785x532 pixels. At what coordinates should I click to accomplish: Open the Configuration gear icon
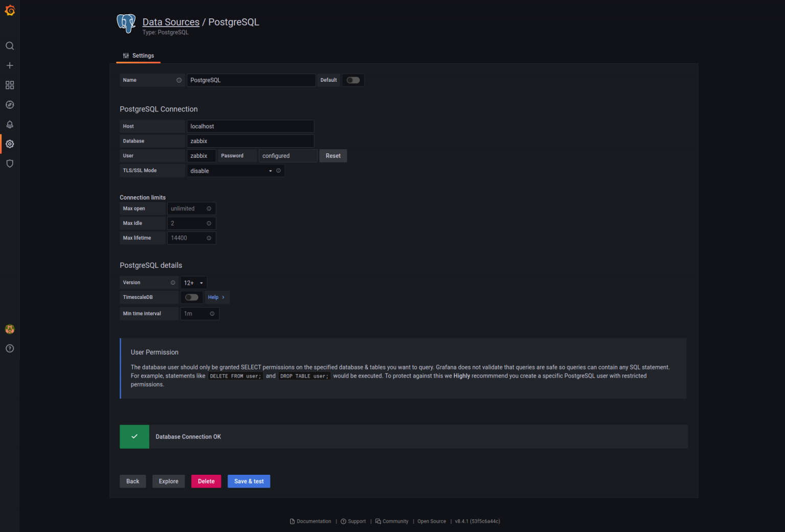(10, 144)
